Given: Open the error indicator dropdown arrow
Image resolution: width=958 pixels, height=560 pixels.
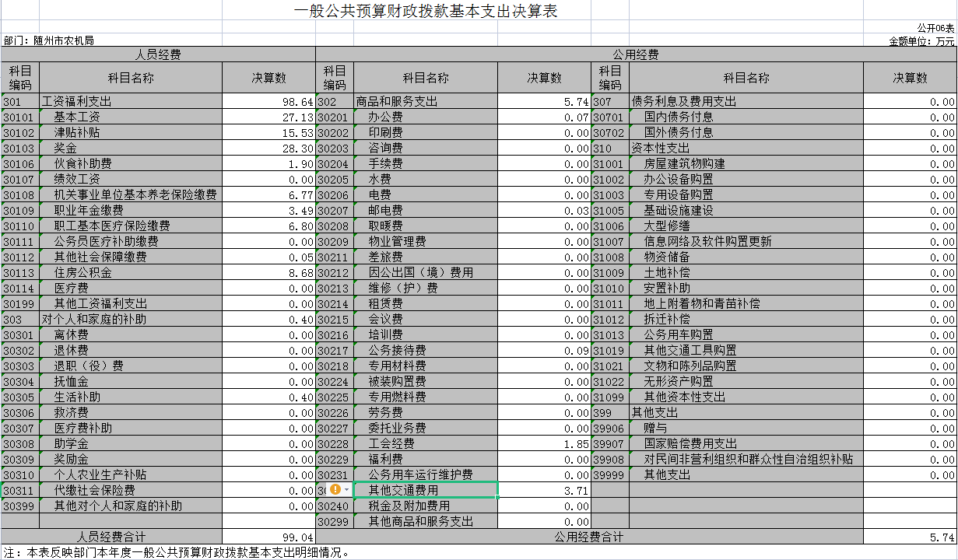Looking at the screenshot, I should (345, 491).
